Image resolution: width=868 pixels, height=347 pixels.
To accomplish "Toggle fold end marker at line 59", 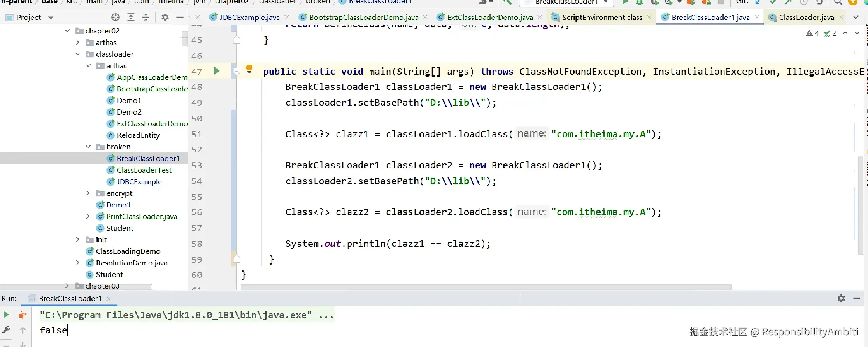I will pos(237,259).
